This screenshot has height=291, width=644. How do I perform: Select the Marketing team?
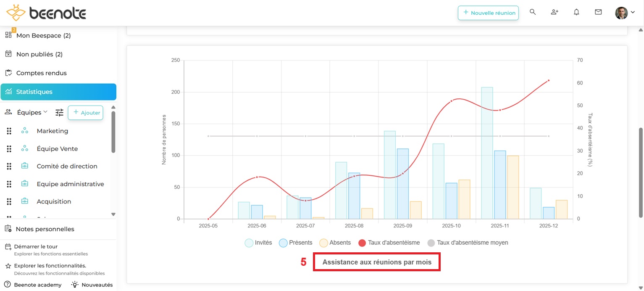(53, 131)
